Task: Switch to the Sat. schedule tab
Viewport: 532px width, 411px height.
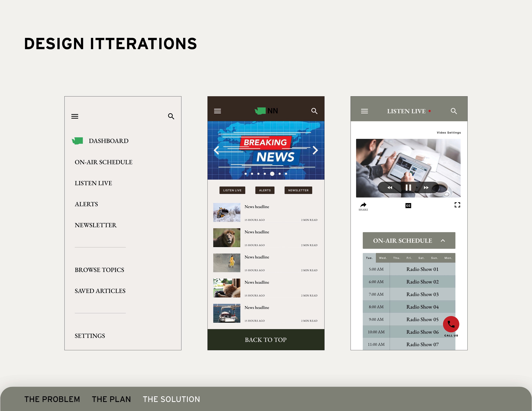Action: coord(421,258)
